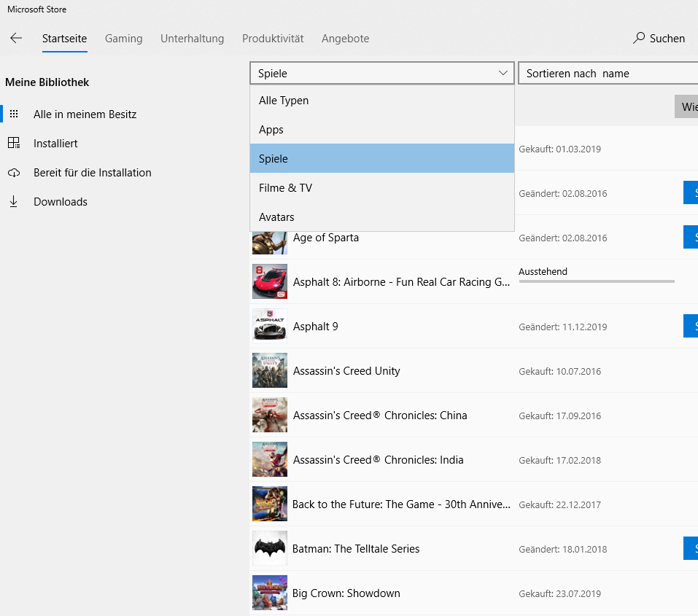Click the Gekauft: 01.03.2019 date
Image resolution: width=698 pixels, height=616 pixels.
(559, 149)
